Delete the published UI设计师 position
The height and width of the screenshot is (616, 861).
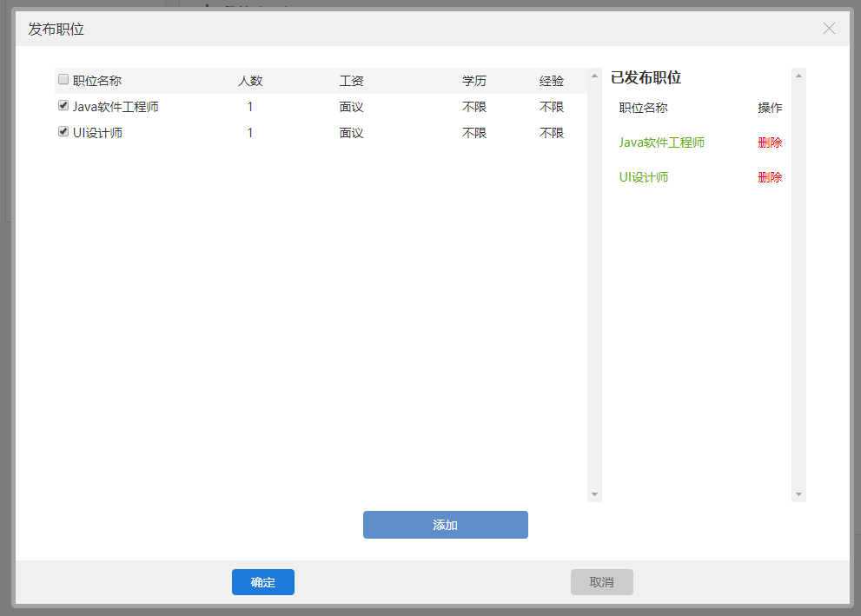770,177
